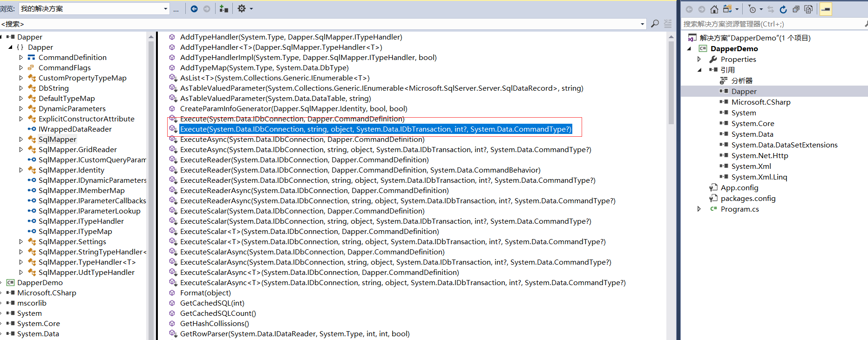868x340 pixels.
Task: Collapse the DapperDemo project node
Action: pos(689,48)
